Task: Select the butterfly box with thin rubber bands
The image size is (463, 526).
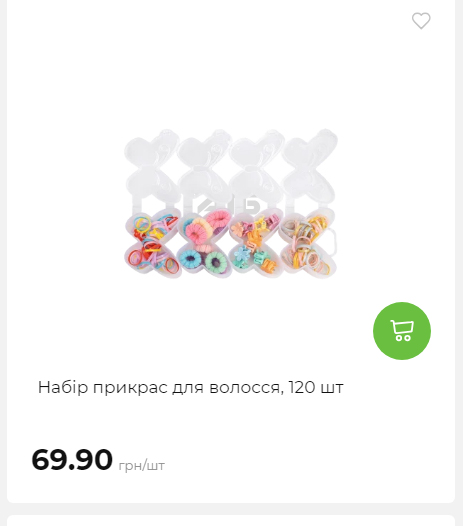Action: point(153,242)
